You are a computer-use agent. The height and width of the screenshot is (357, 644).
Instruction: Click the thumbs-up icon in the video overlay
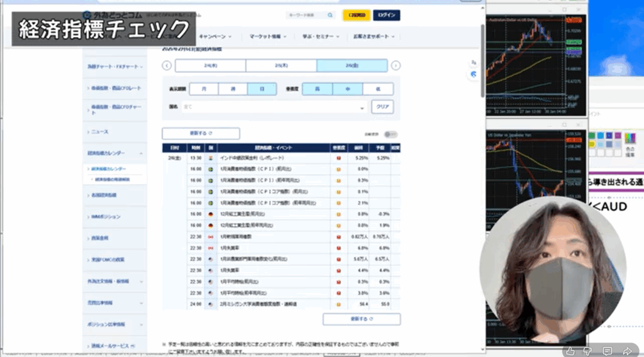pos(570,350)
